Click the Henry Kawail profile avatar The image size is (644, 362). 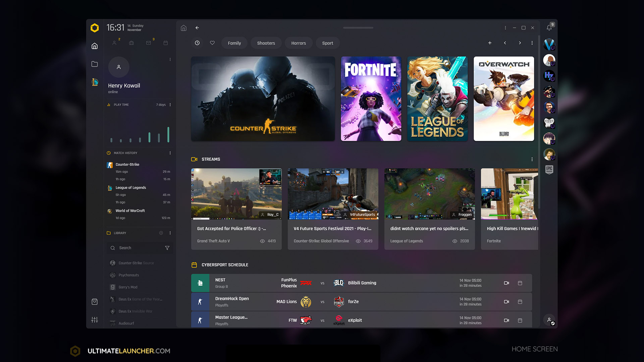(119, 67)
